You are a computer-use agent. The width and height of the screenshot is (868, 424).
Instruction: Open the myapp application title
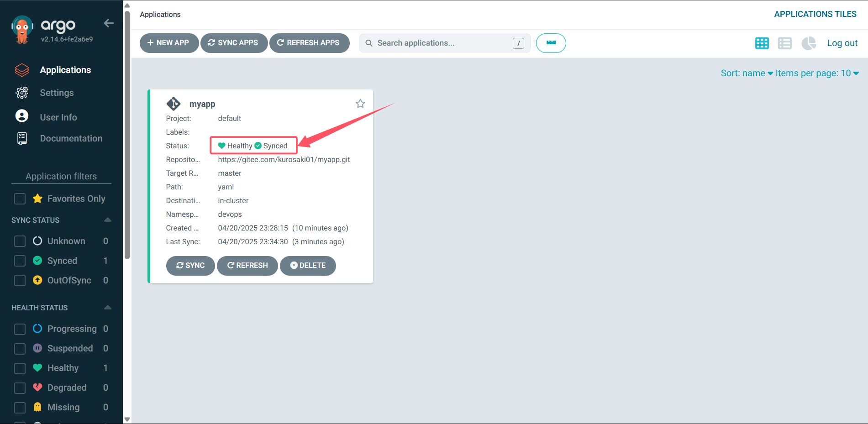tap(202, 104)
